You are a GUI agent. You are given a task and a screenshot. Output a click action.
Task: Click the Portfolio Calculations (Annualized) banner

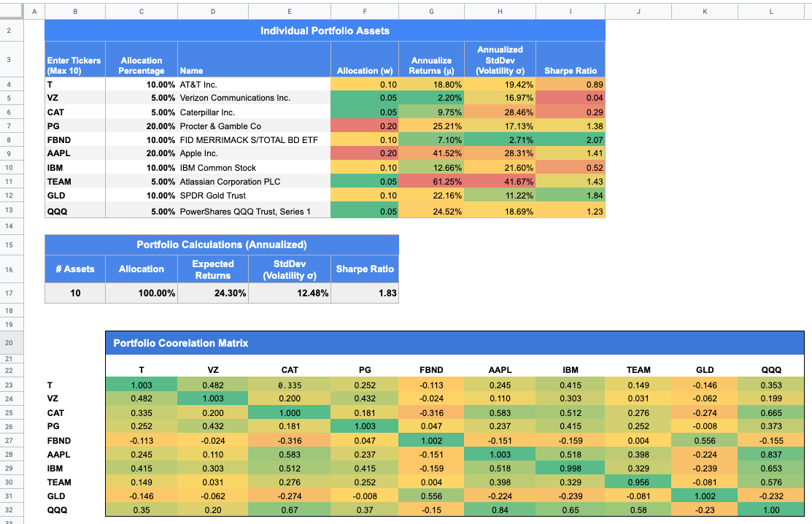coord(222,244)
